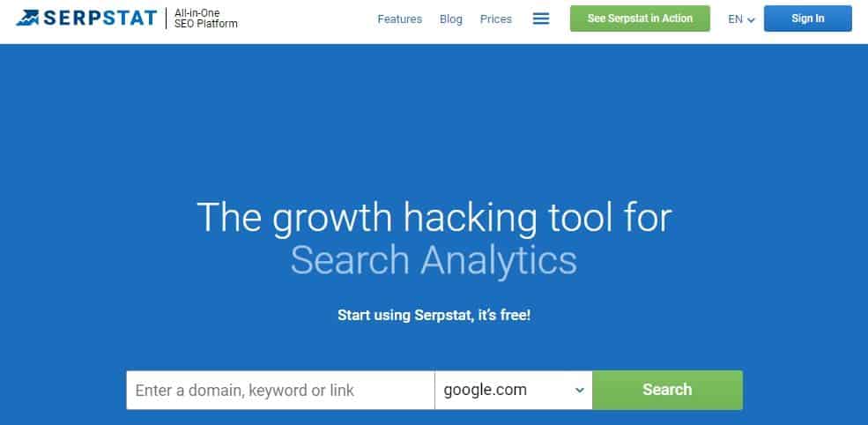The width and height of the screenshot is (868, 425).
Task: Click the All-in-One SEO Platform tagline
Action: (x=205, y=19)
